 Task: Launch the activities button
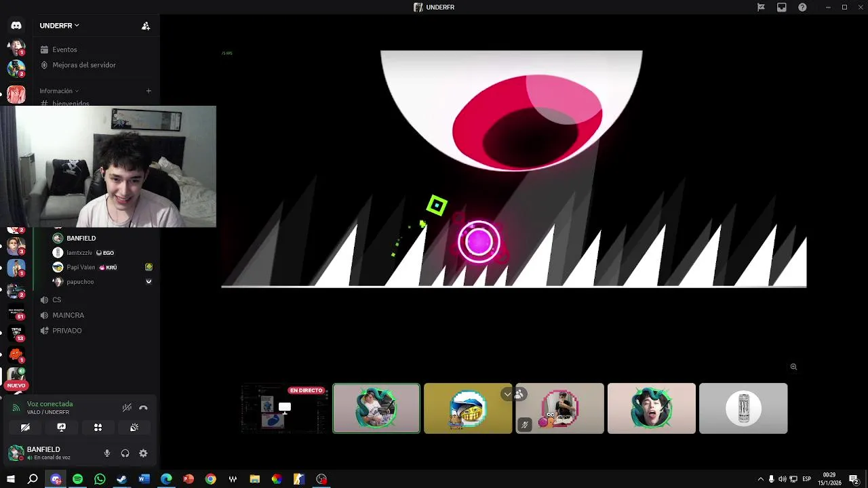coord(98,428)
